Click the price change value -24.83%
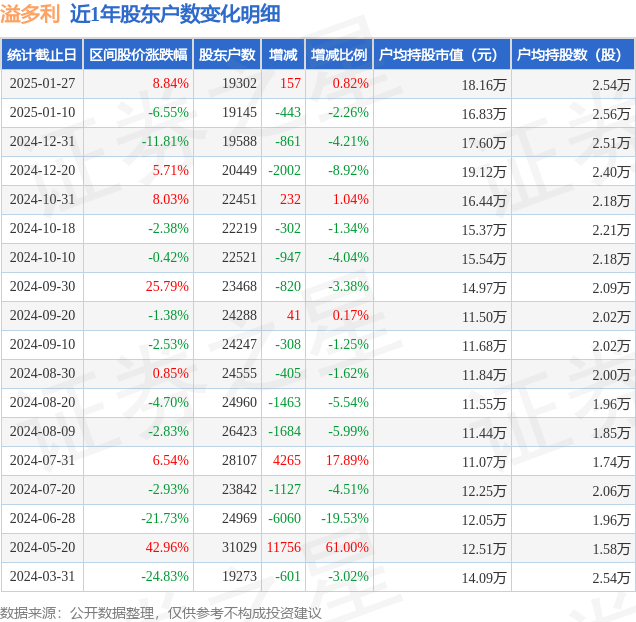The image size is (636, 622). tap(165, 577)
